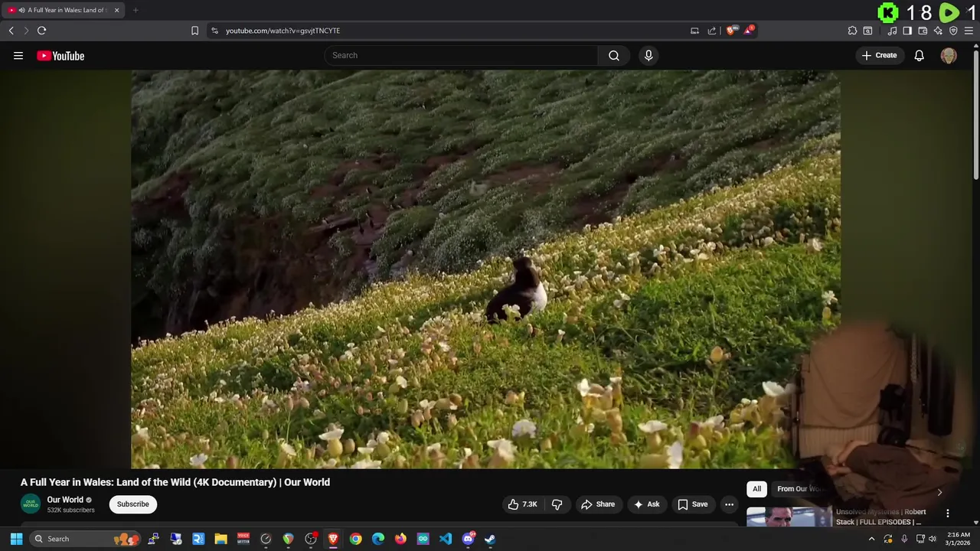Open more actions three-dot menu under video
980x551 pixels.
coord(729,504)
